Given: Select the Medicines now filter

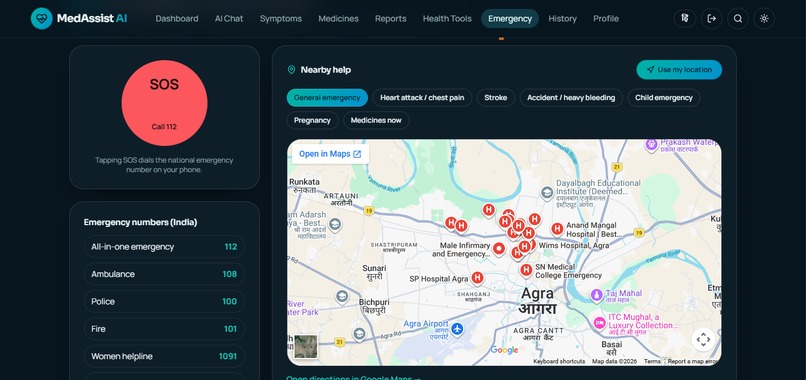Looking at the screenshot, I should click(376, 120).
